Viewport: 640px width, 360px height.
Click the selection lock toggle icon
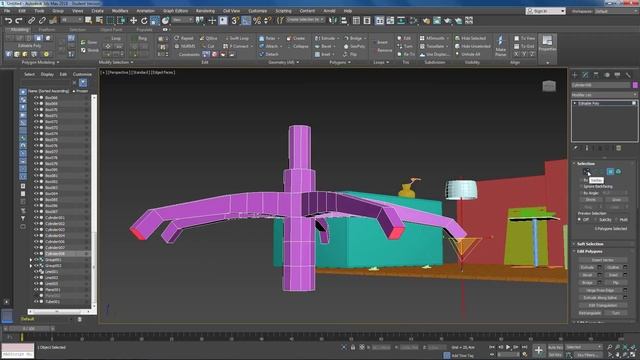coord(353,347)
